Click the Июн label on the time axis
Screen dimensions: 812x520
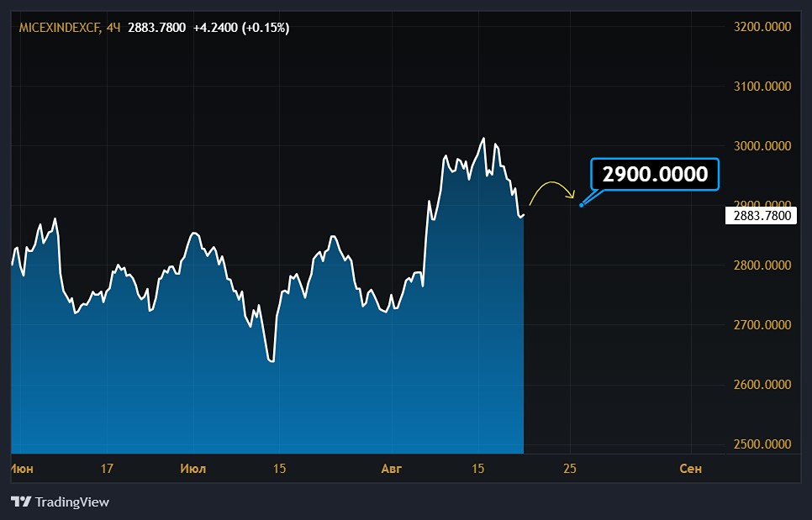23,469
